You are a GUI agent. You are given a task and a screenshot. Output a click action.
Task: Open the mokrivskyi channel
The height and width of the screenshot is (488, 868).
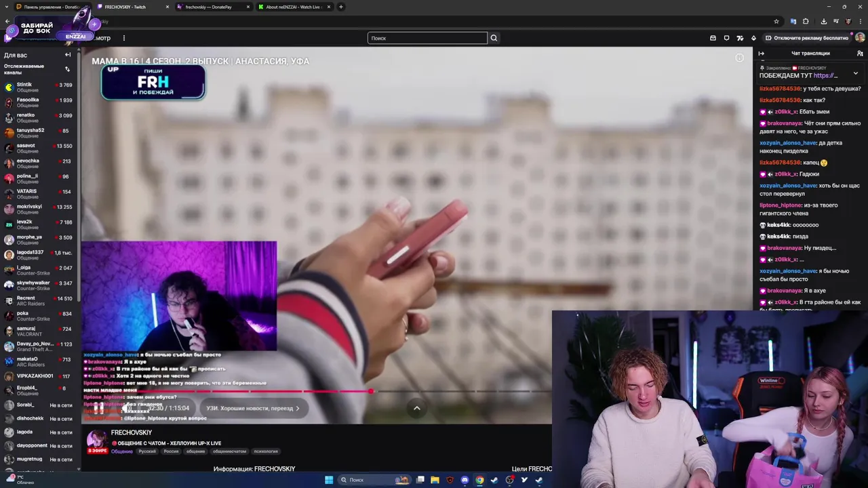40,209
